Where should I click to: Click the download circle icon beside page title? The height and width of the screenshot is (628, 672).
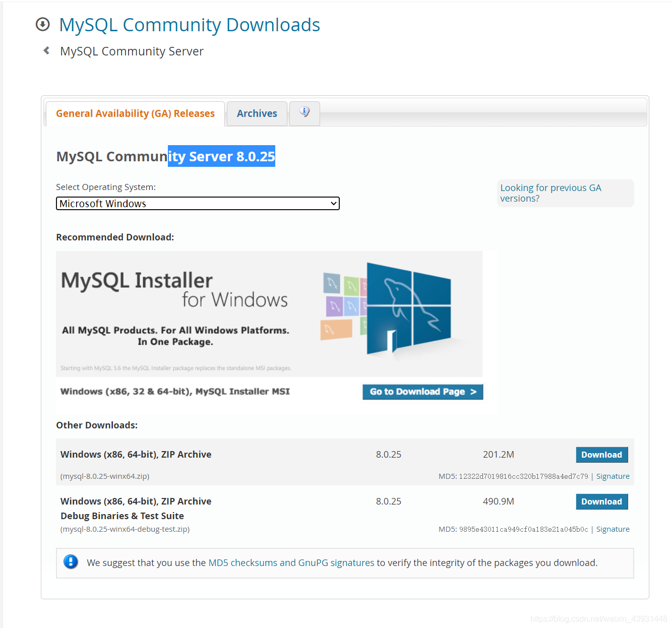coord(43,24)
